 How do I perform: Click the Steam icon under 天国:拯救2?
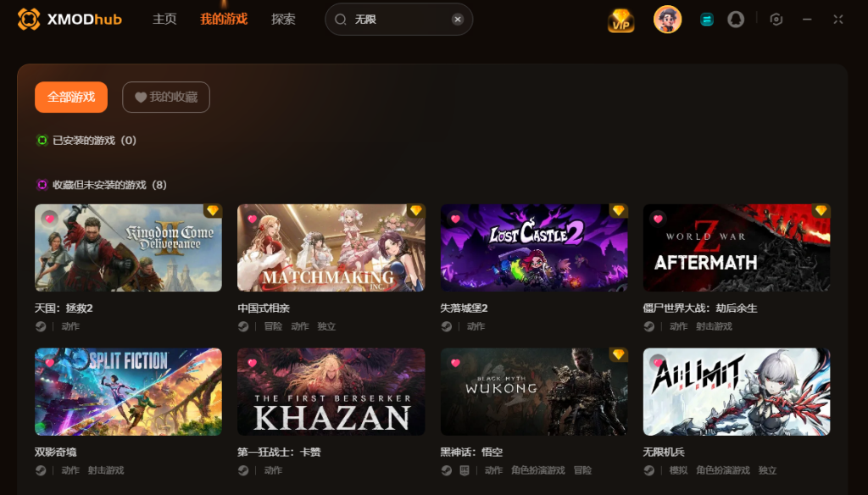[41, 326]
